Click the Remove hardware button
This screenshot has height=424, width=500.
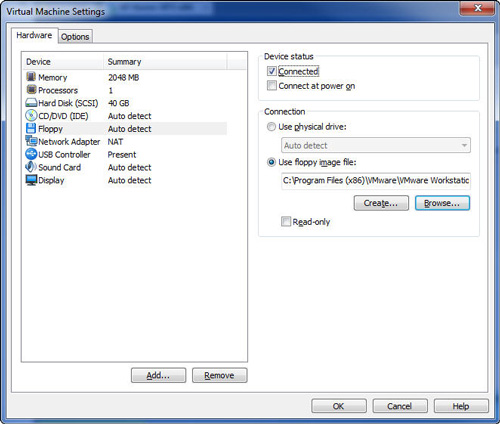(x=219, y=375)
